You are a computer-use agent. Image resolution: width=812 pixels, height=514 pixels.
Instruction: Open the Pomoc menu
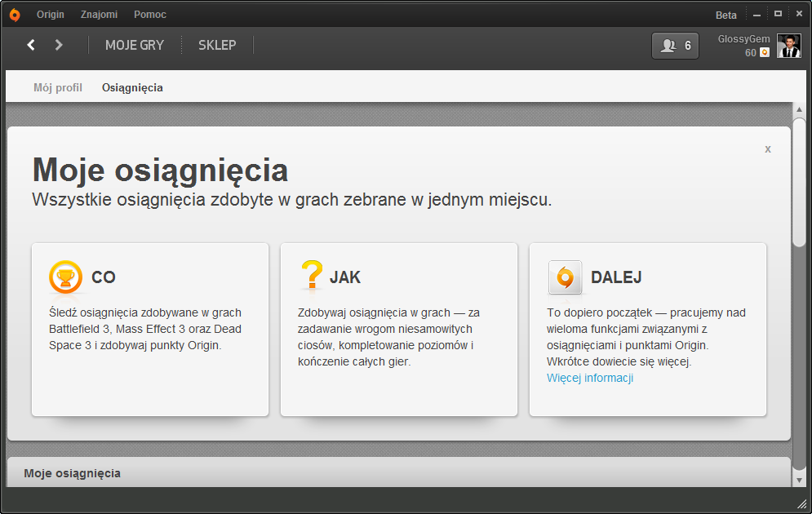(150, 15)
